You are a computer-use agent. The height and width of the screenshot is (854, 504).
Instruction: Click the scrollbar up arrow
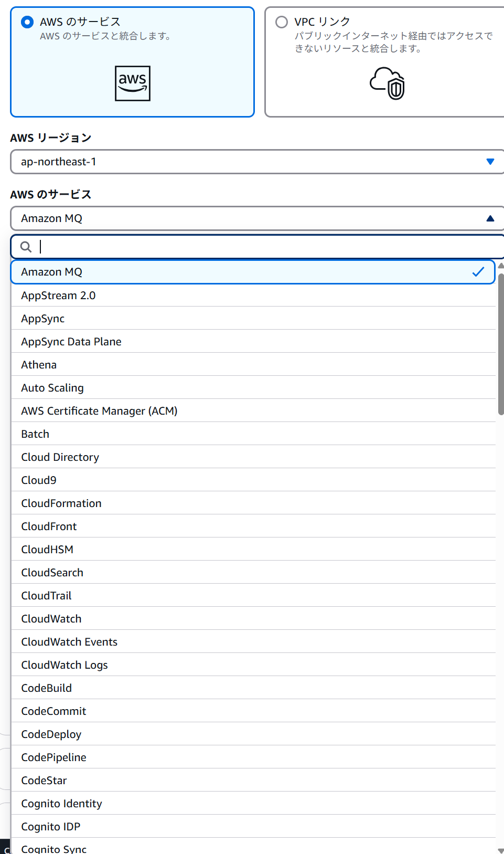pyautogui.click(x=501, y=266)
